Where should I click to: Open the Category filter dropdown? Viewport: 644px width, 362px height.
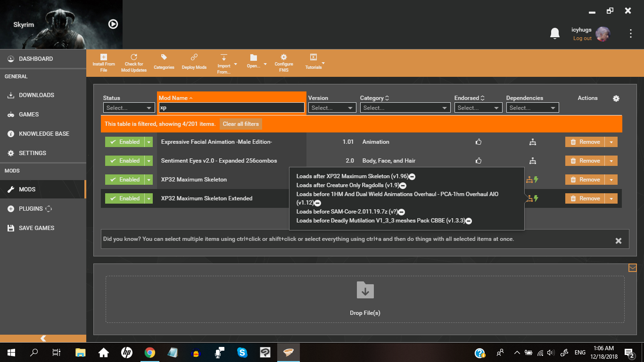point(405,108)
